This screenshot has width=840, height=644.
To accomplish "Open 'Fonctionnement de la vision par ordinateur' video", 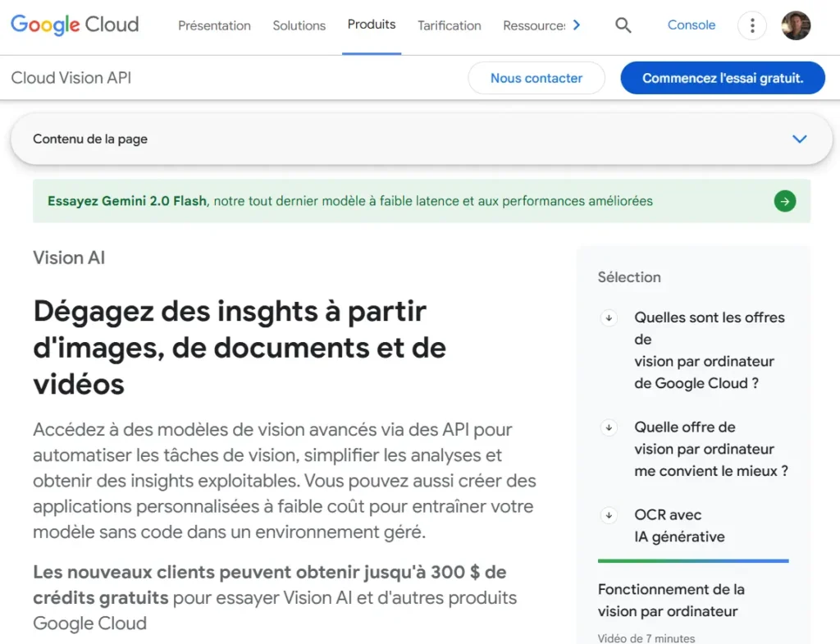I will coord(671,601).
